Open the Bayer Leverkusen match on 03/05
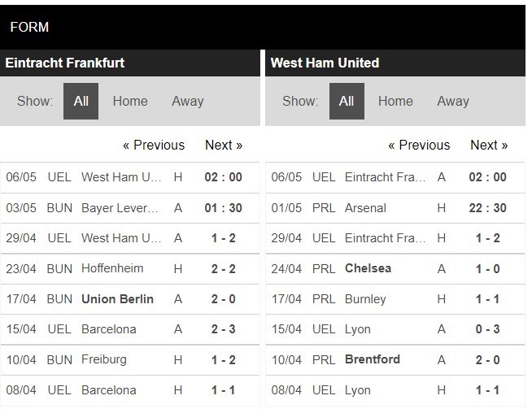Viewport: 532px width, 413px height. 120,208
